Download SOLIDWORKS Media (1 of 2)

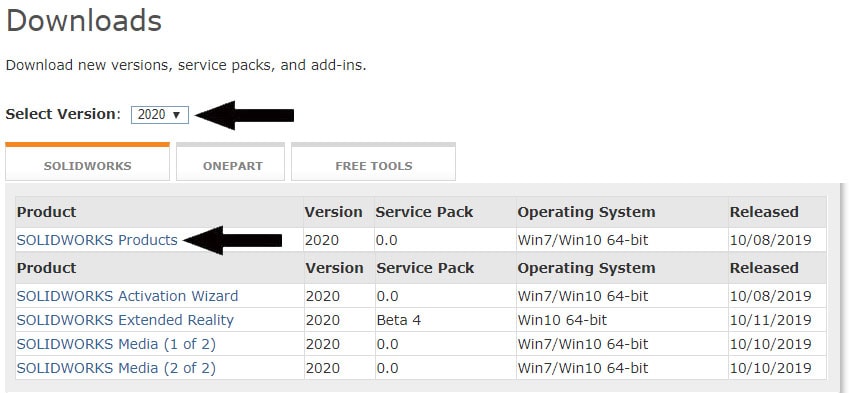[x=116, y=344]
